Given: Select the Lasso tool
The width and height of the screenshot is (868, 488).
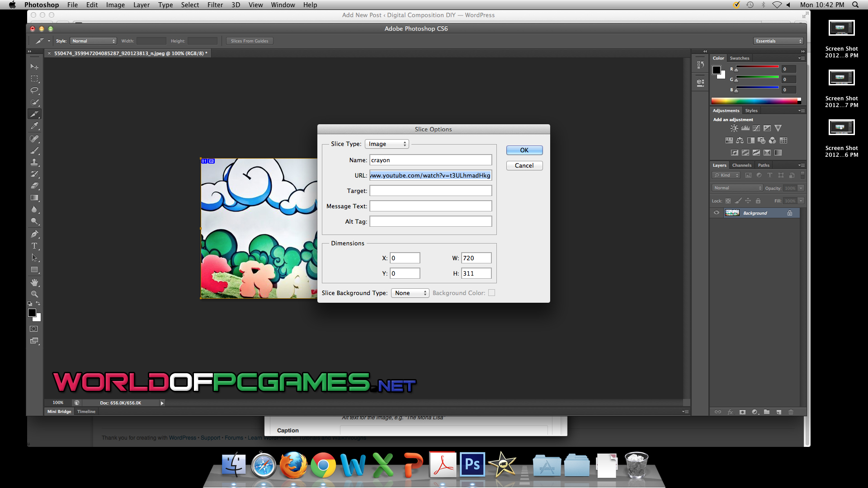Looking at the screenshot, I should click(x=34, y=90).
